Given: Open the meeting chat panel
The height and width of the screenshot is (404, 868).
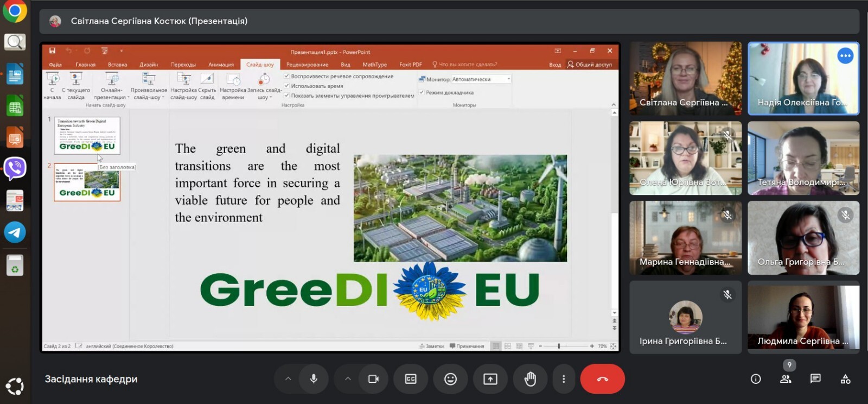Looking at the screenshot, I should pos(815,379).
